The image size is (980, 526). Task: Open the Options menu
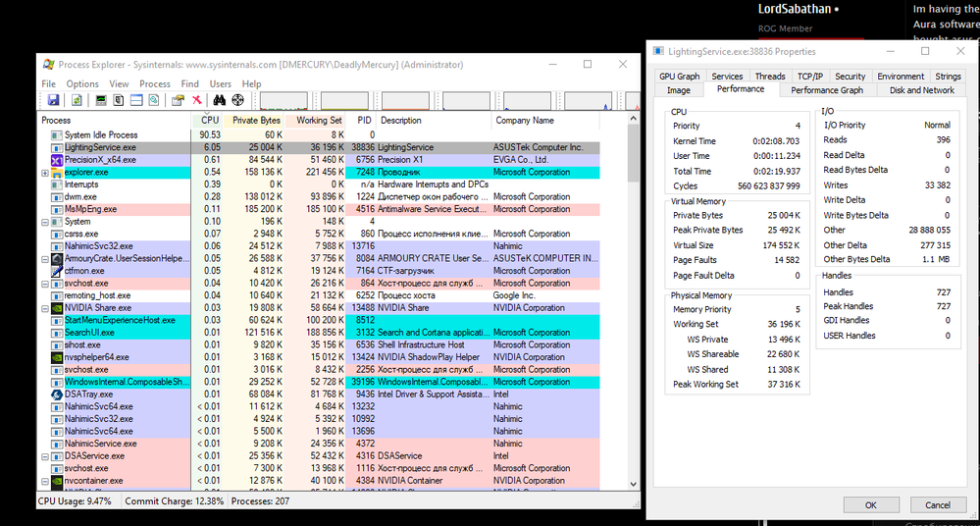tap(82, 83)
